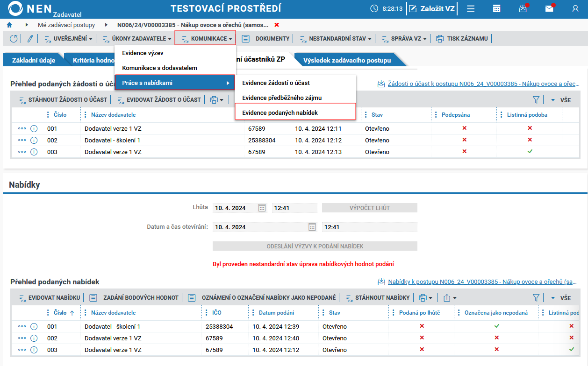Click Mé zadávací postupy breadcrumb
The image size is (588, 366).
(x=66, y=25)
